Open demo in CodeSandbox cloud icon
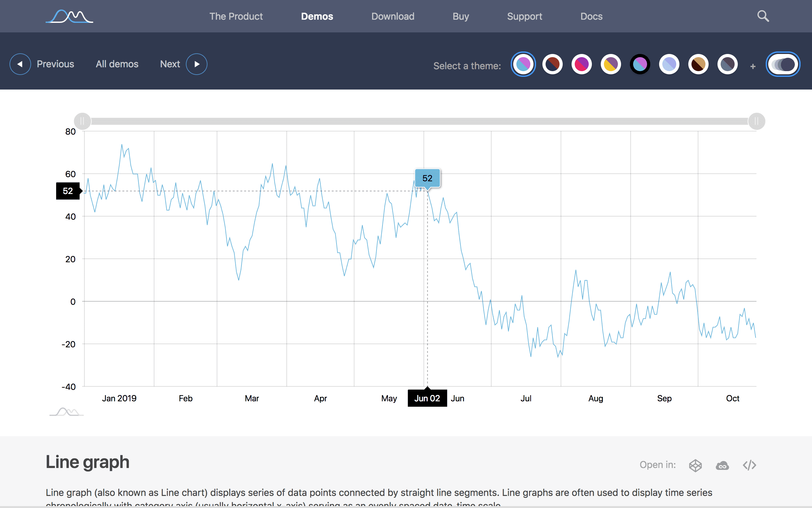 [723, 466]
